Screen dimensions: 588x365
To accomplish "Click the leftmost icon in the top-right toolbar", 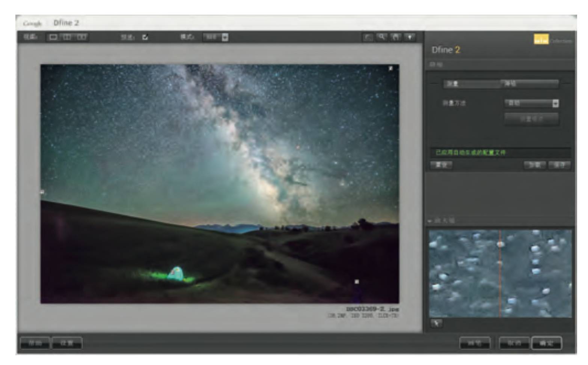I will pos(368,37).
